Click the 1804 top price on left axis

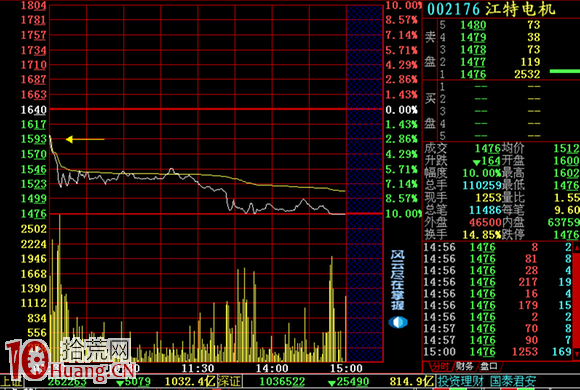point(34,6)
